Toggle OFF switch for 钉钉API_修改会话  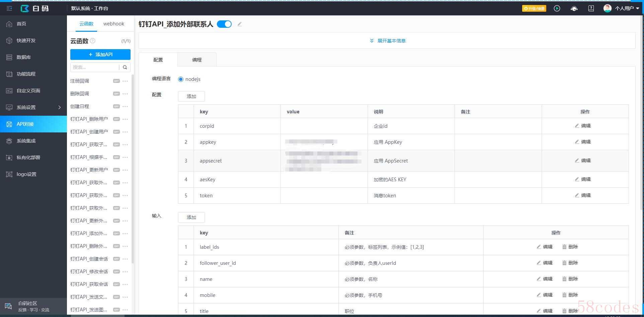point(116,272)
